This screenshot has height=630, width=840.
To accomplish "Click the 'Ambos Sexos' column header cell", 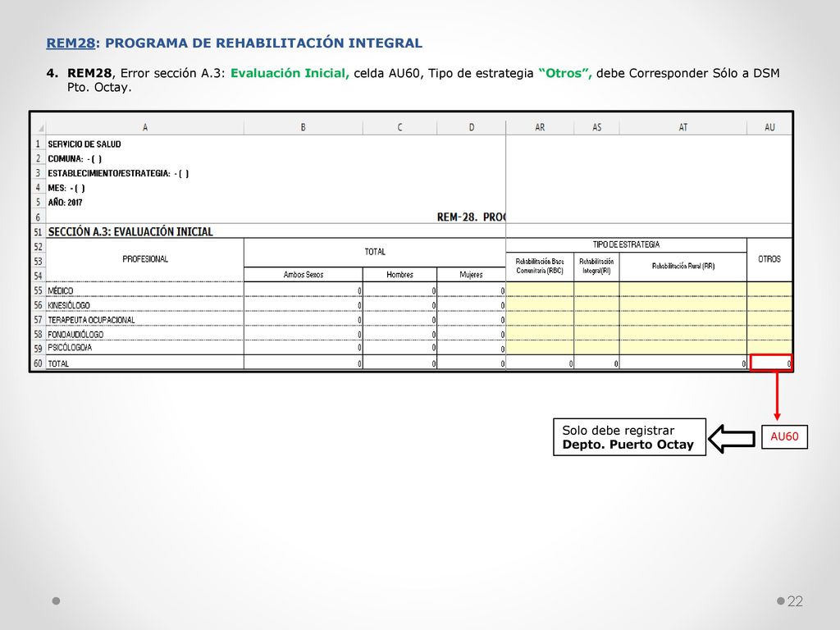I will 304,274.
